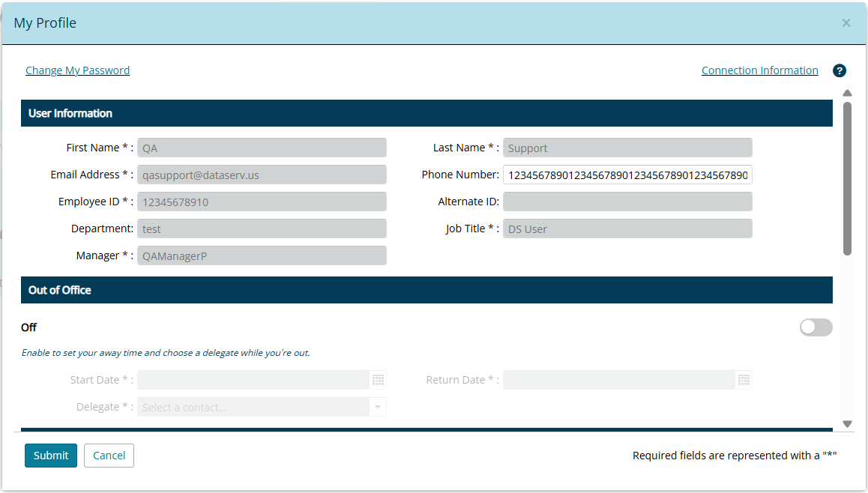
Task: Click the Alternate ID field
Action: pos(627,202)
